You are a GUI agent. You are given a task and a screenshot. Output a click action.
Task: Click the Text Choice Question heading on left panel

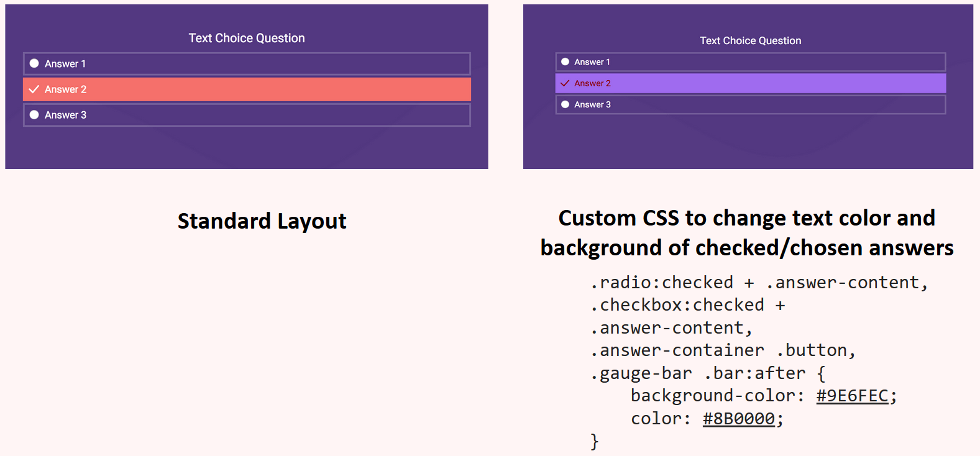pos(246,38)
